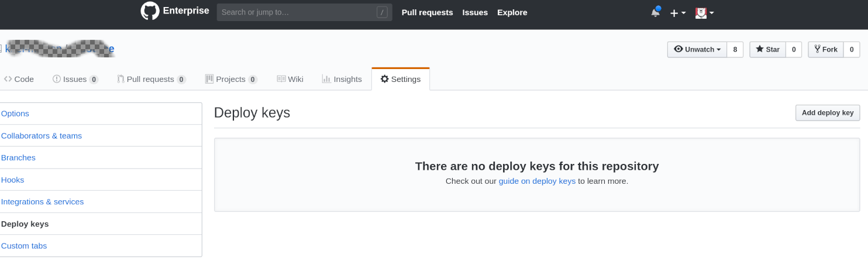Viewport: 868px width, 264px height.
Task: Click the GitHub Octocat logo
Action: click(x=150, y=11)
